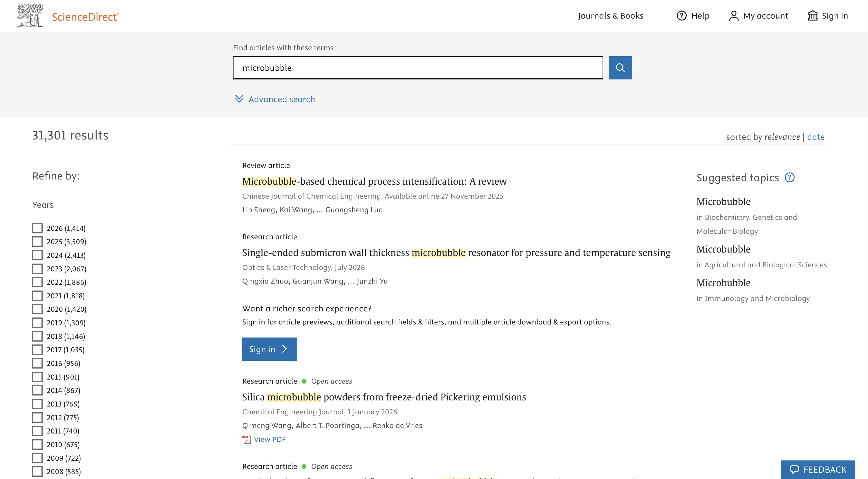Sort results by date
Image resolution: width=868 pixels, height=479 pixels.
click(x=815, y=137)
